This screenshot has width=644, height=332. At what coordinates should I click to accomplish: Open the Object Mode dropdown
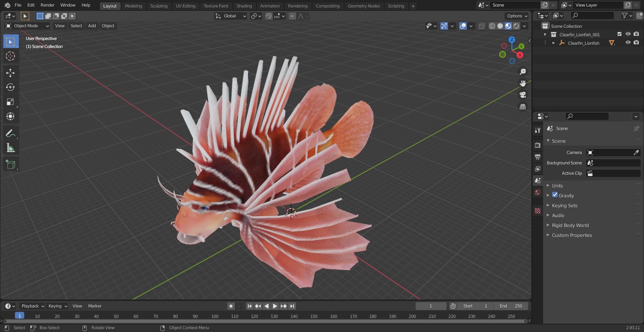(x=27, y=26)
